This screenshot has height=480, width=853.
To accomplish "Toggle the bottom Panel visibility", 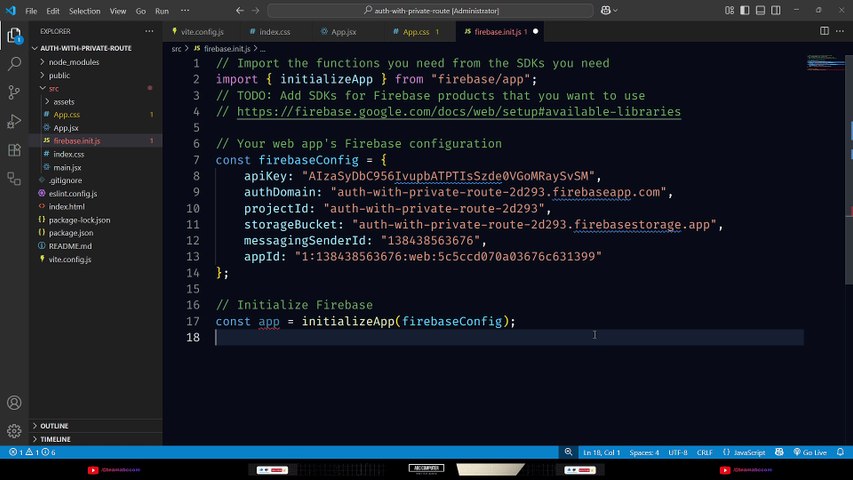I will point(761,10).
